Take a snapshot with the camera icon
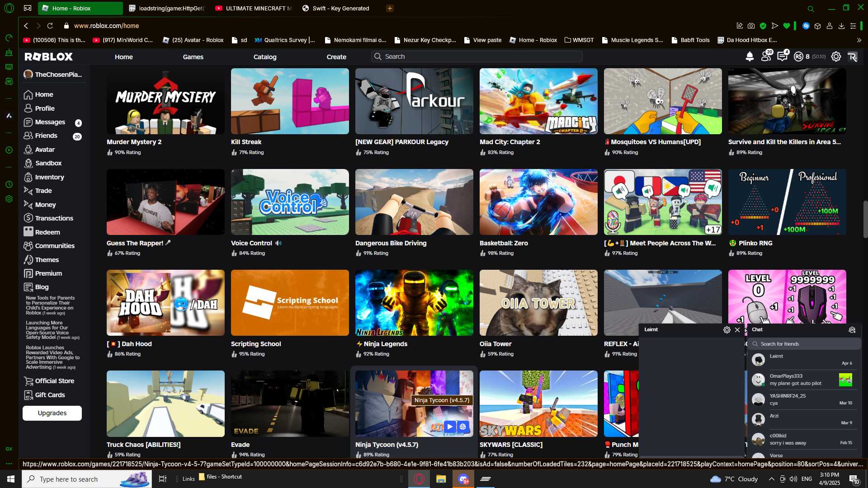 click(x=751, y=26)
